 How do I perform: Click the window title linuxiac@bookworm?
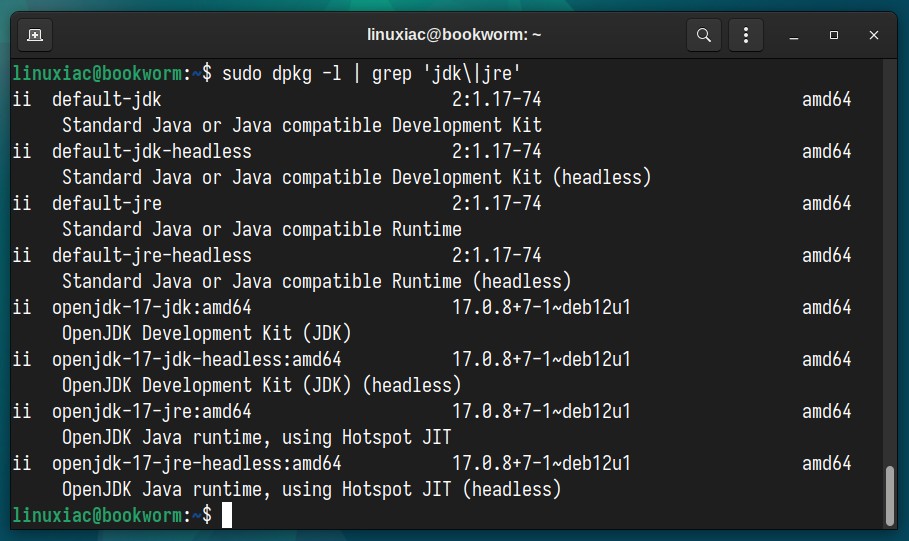click(x=454, y=35)
